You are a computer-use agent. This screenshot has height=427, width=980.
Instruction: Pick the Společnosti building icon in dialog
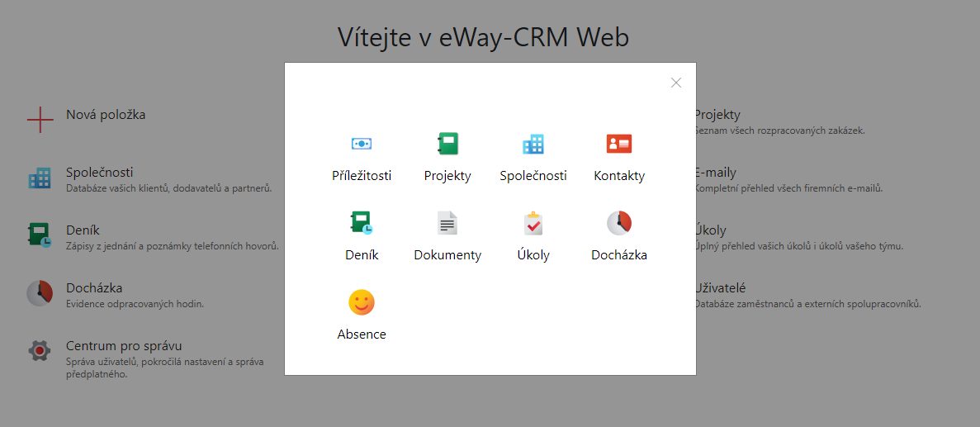click(x=533, y=144)
